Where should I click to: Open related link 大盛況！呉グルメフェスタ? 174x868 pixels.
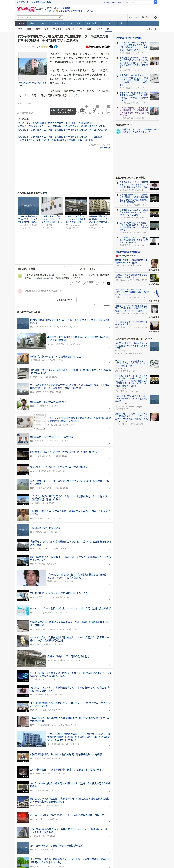point(61,126)
